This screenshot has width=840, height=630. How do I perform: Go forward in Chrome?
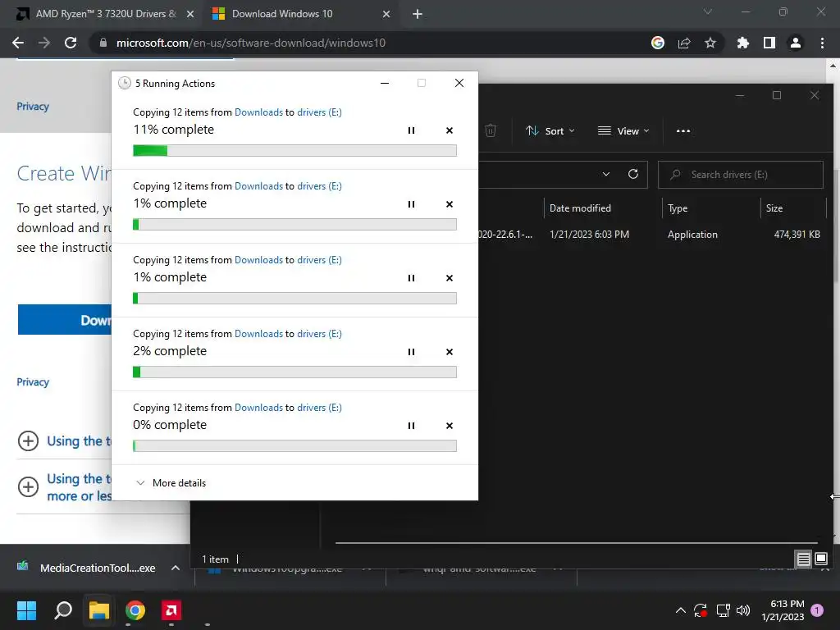point(44,43)
